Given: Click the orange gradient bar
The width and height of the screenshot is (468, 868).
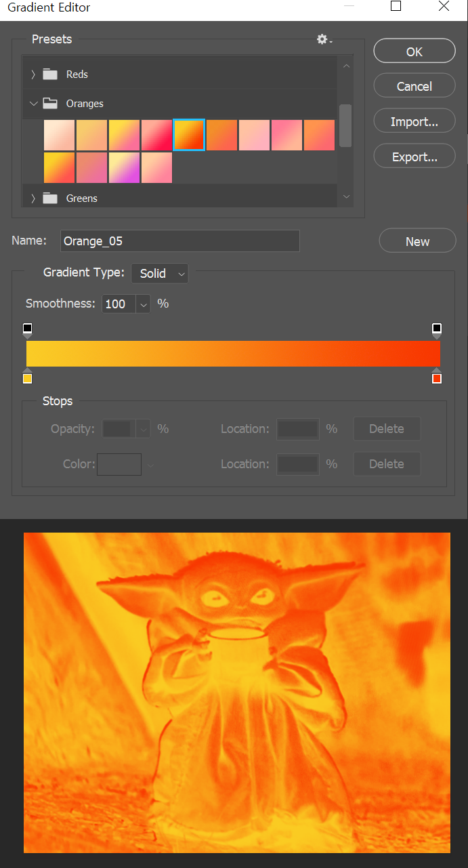Looking at the screenshot, I should pos(233,354).
